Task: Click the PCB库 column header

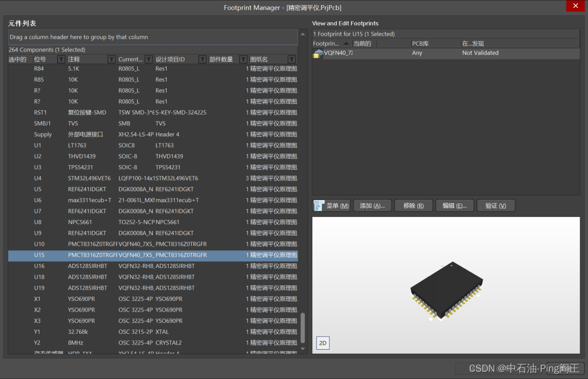Action: point(421,44)
